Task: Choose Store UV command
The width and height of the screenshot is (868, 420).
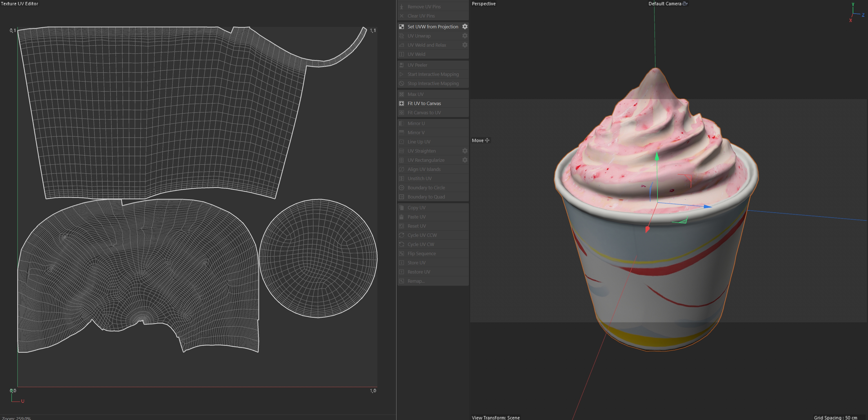Action: pos(416,263)
